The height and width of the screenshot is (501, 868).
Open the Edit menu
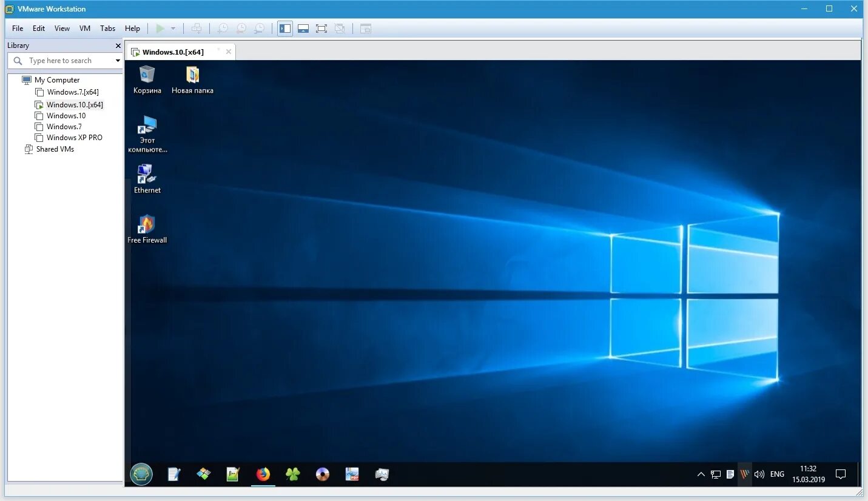point(39,29)
